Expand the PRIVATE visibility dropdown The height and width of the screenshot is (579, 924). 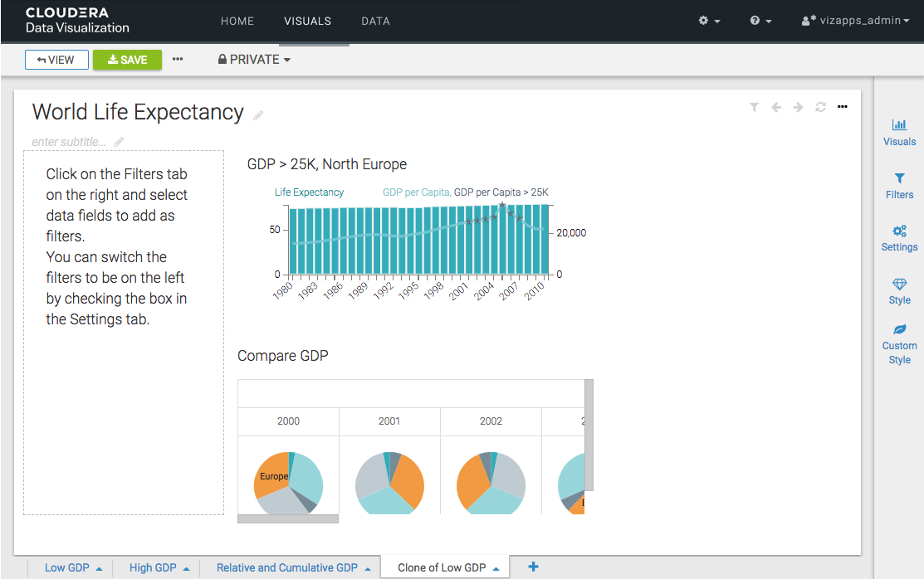[x=254, y=60]
